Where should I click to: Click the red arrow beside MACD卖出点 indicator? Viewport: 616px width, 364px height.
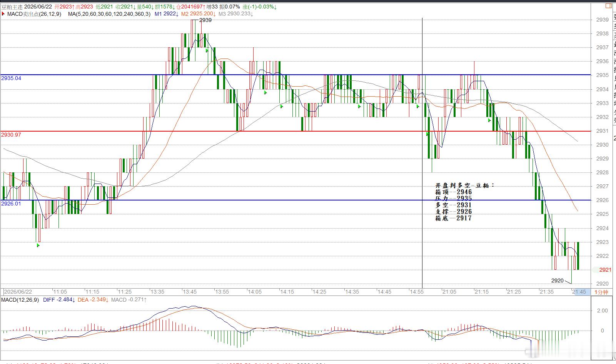pyautogui.click(x=3, y=14)
